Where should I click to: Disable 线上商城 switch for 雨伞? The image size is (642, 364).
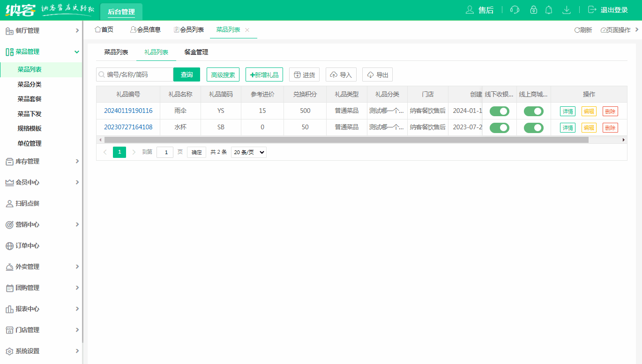pos(533,111)
